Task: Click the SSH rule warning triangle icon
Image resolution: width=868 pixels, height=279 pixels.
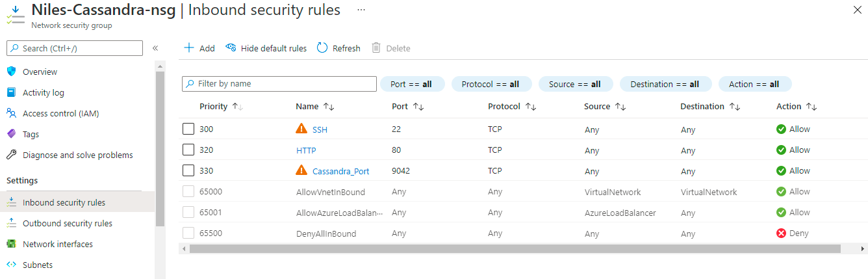Action: [301, 129]
